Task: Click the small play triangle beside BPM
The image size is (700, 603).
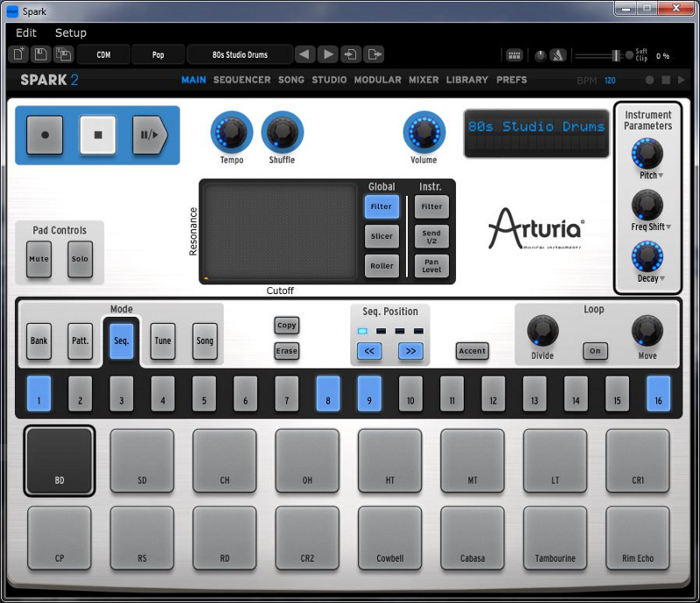Action: click(x=682, y=80)
